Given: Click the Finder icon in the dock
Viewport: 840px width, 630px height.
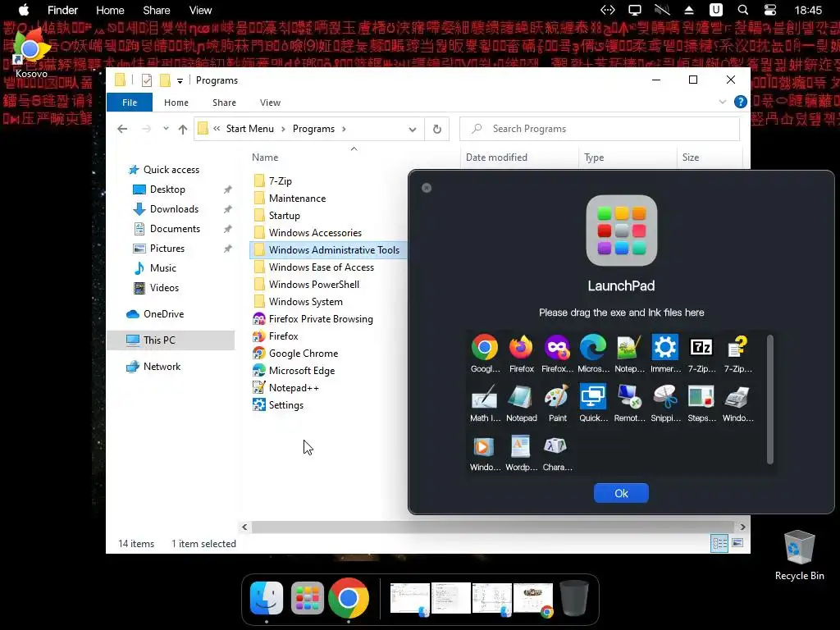Looking at the screenshot, I should click(x=267, y=597).
